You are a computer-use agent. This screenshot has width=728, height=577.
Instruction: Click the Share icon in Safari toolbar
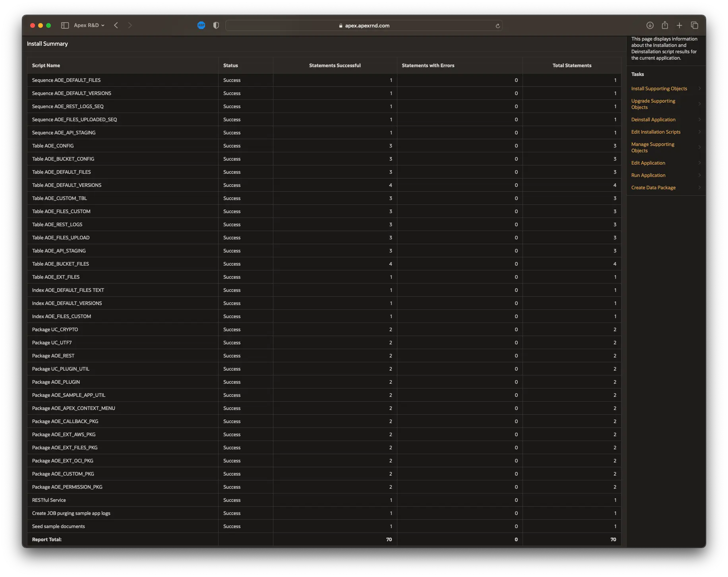coord(665,25)
